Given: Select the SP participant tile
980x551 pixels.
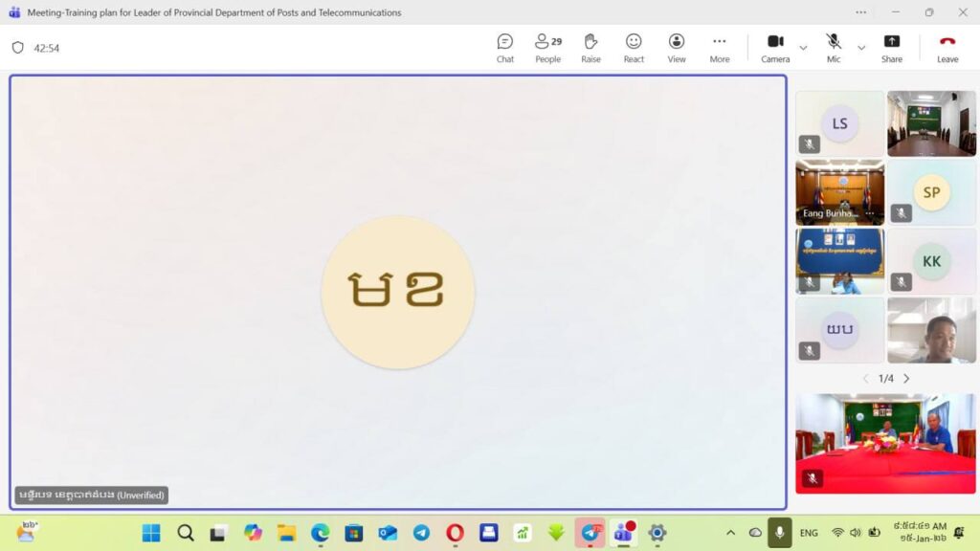Looking at the screenshot, I should coord(931,192).
